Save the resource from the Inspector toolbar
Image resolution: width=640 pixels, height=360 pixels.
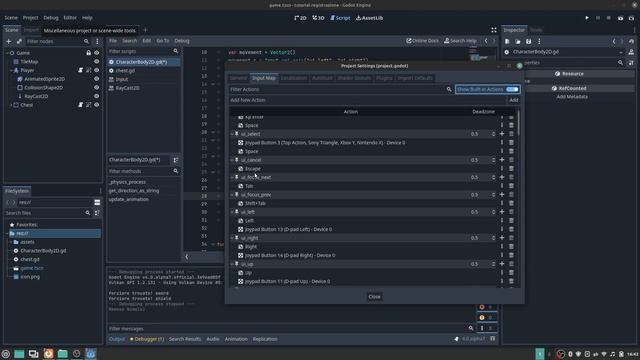[528, 41]
